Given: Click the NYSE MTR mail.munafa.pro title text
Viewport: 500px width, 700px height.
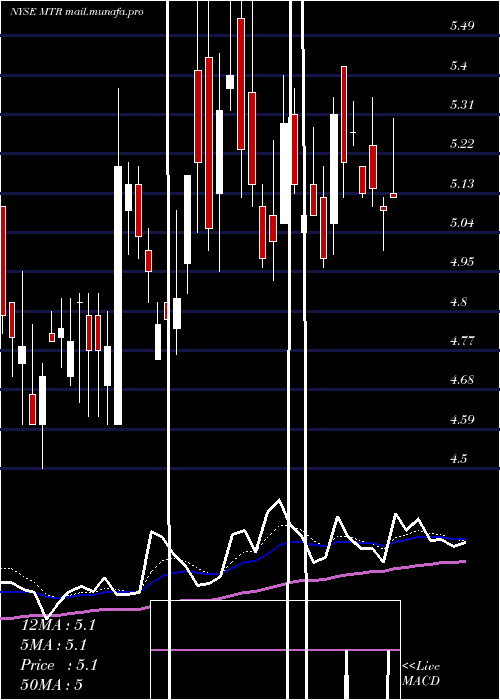Looking at the screenshot, I should tap(77, 12).
